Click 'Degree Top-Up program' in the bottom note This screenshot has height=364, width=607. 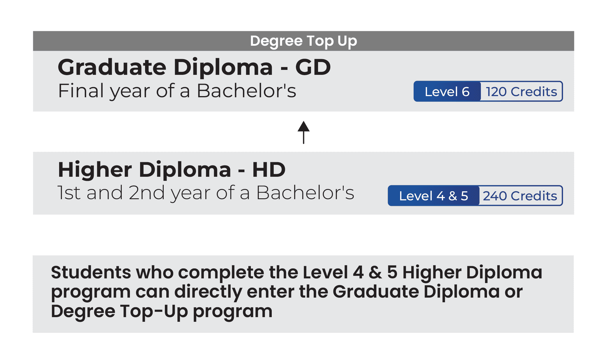162,311
